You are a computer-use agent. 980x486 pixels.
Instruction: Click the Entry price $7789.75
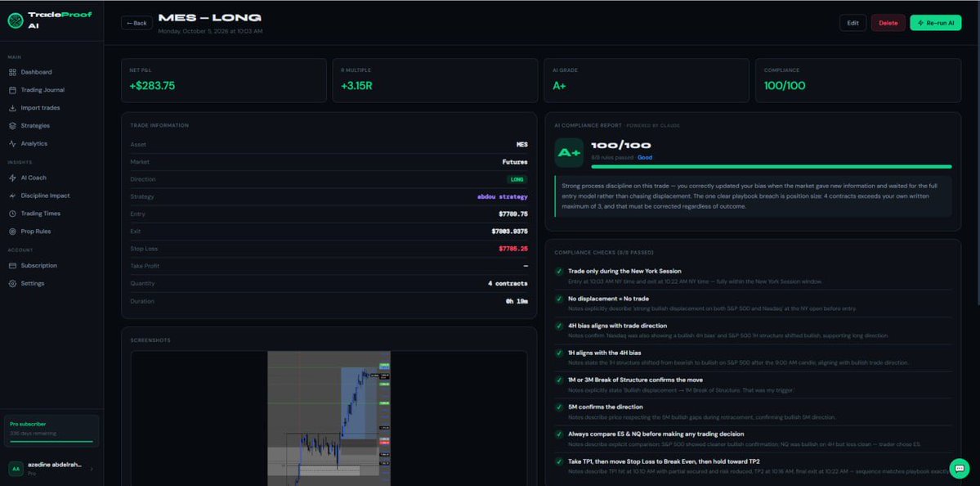click(x=512, y=214)
